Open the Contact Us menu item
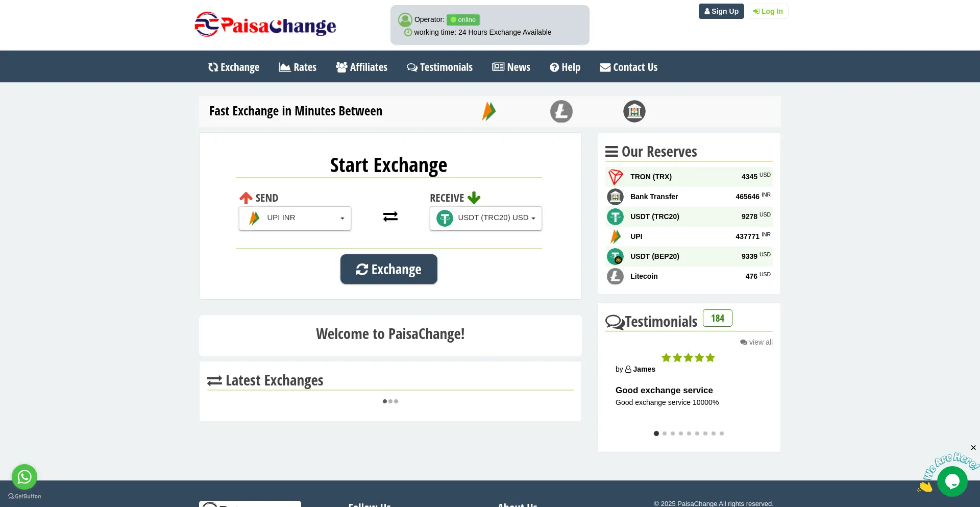 pos(628,67)
